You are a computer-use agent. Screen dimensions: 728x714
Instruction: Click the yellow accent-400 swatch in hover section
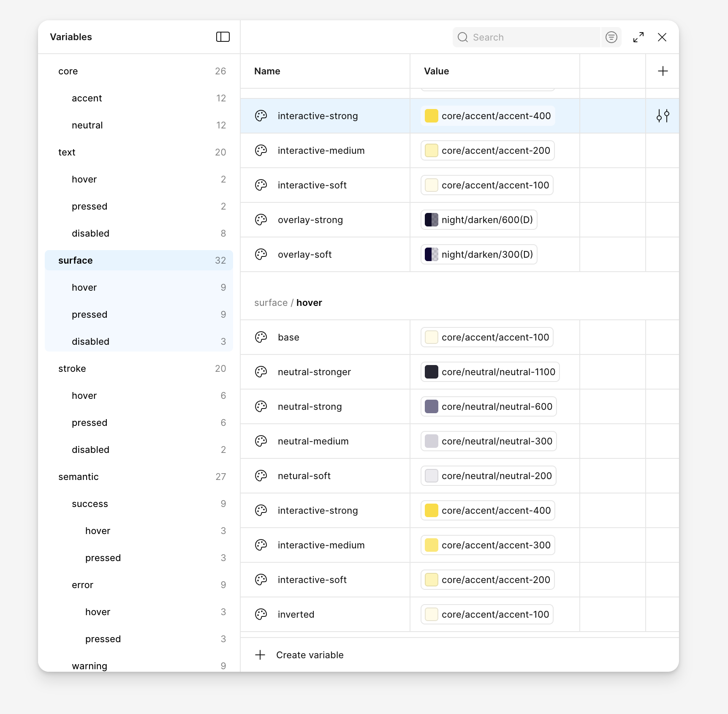tap(431, 510)
